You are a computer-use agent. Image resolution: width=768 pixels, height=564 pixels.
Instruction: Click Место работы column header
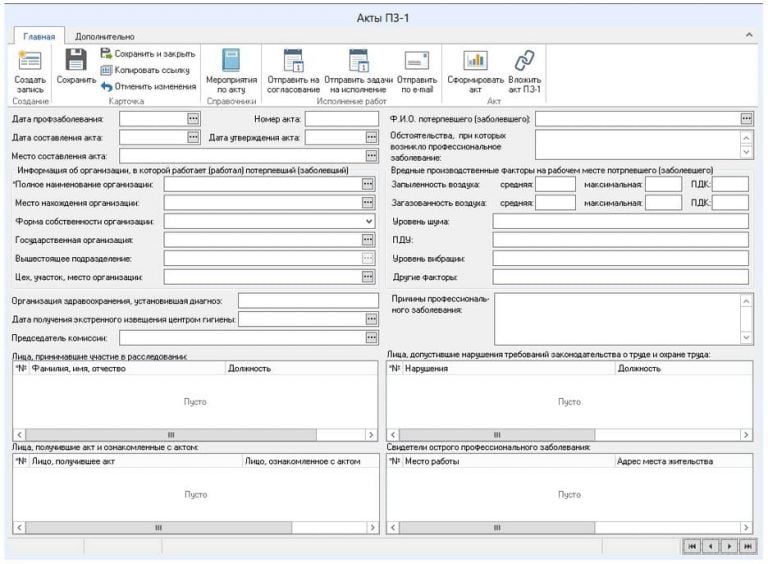(x=509, y=461)
